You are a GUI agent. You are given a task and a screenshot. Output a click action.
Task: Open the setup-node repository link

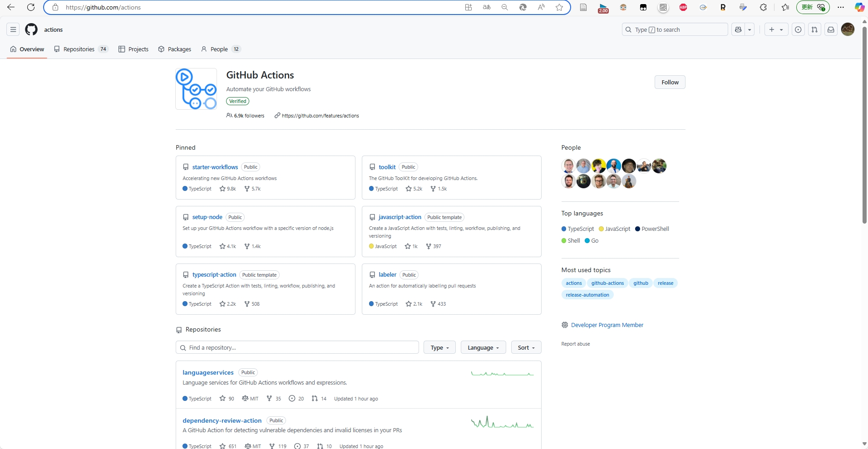click(207, 217)
